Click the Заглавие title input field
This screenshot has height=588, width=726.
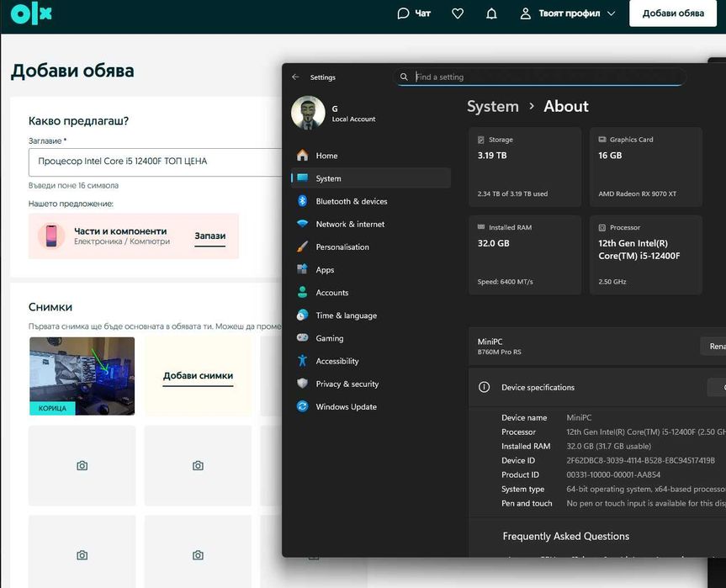[x=155, y=162]
